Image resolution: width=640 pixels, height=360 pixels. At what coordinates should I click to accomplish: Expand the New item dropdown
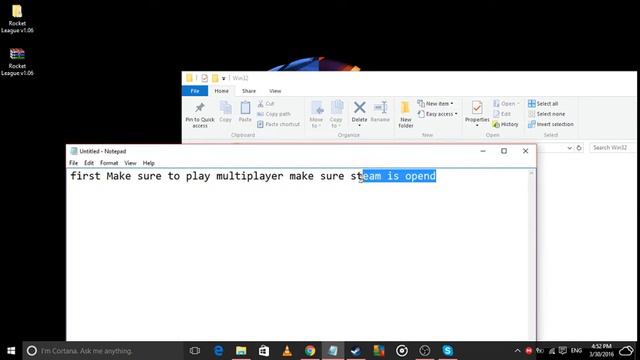(x=435, y=104)
